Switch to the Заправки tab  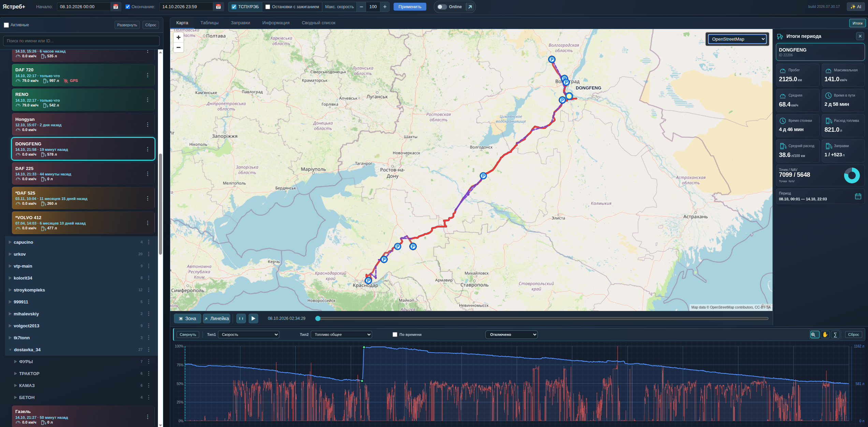click(x=240, y=23)
